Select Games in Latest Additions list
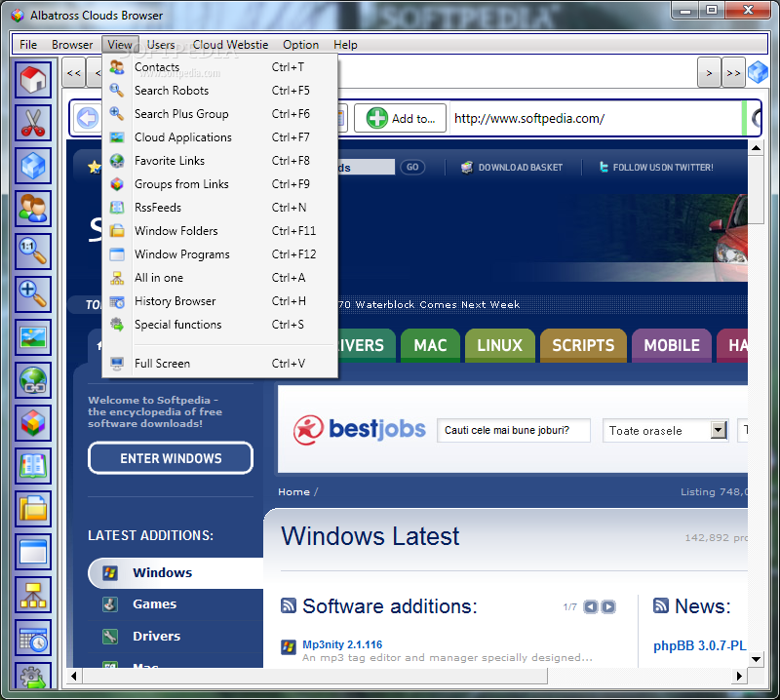780x700 pixels. click(155, 604)
